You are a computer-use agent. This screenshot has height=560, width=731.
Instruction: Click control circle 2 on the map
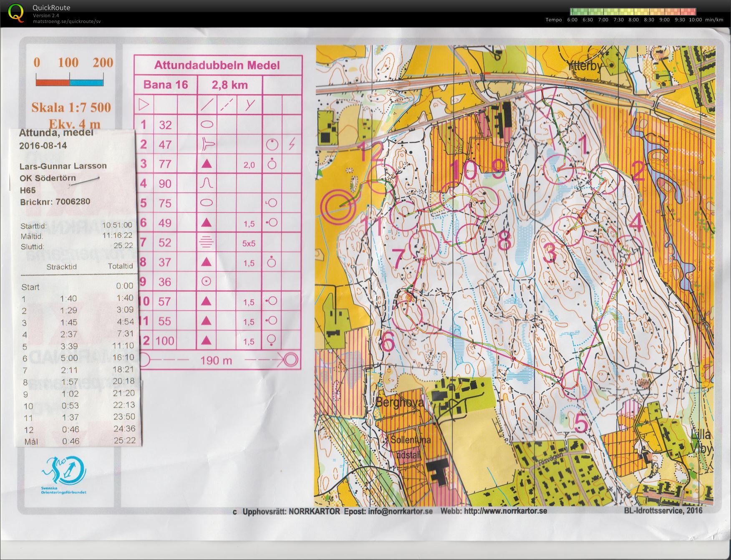[604, 180]
